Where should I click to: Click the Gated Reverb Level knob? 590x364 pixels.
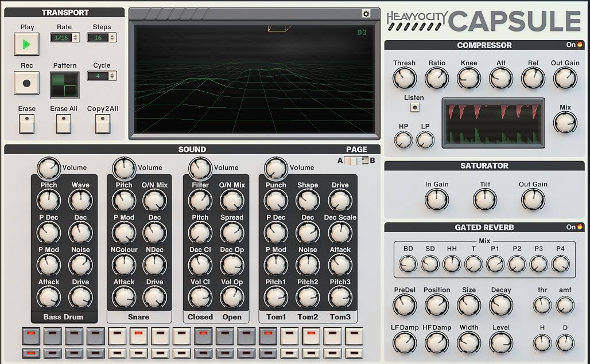point(501,343)
